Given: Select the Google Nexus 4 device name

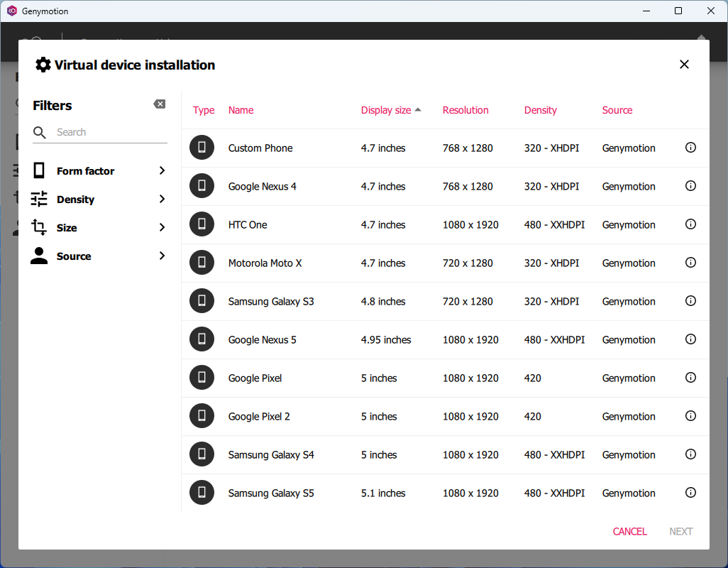Looking at the screenshot, I should tap(262, 186).
